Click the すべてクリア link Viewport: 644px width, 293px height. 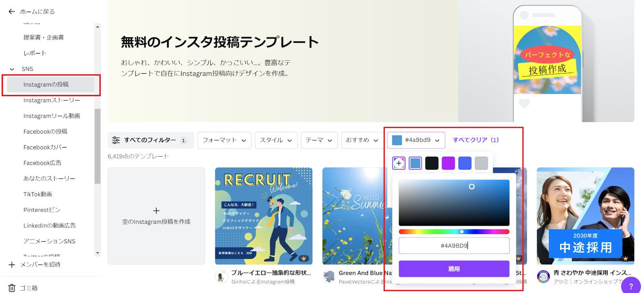[475, 140]
